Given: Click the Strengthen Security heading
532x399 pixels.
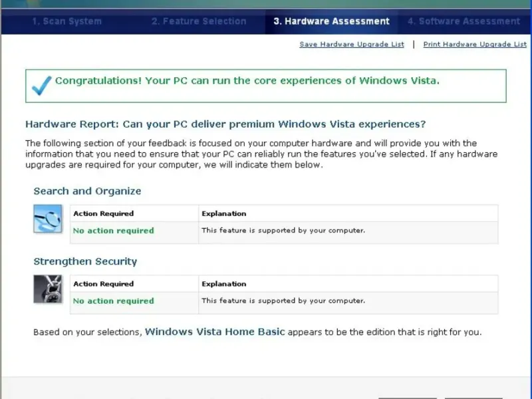Looking at the screenshot, I should click(x=85, y=261).
